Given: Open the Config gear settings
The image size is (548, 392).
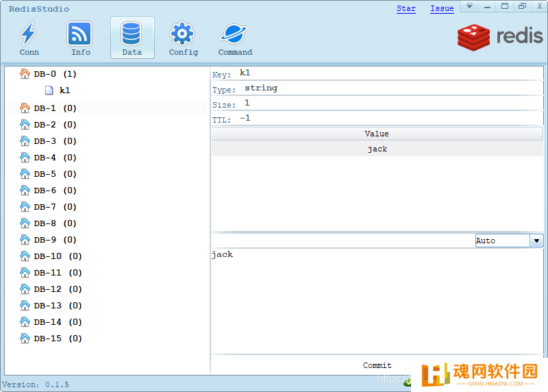Looking at the screenshot, I should 183,38.
